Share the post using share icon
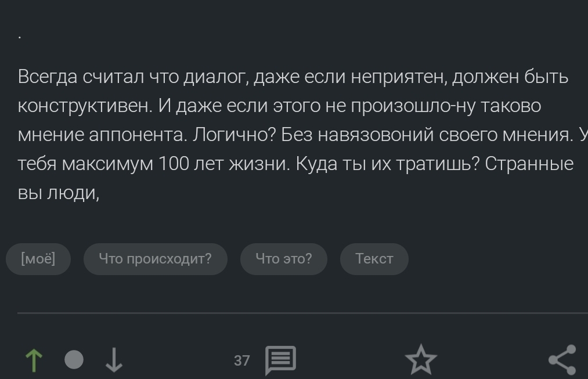Image resolution: width=588 pixels, height=379 pixels. tap(562, 360)
